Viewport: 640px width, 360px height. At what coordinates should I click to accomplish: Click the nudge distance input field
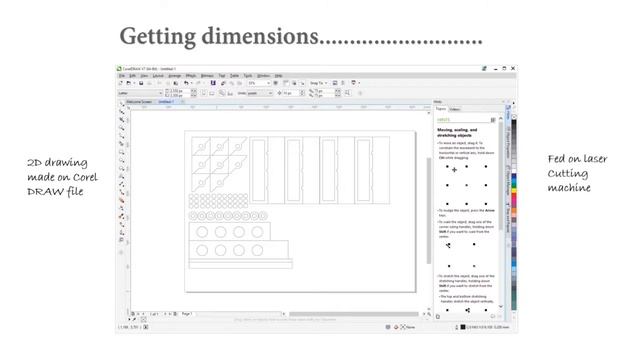[x=292, y=93]
